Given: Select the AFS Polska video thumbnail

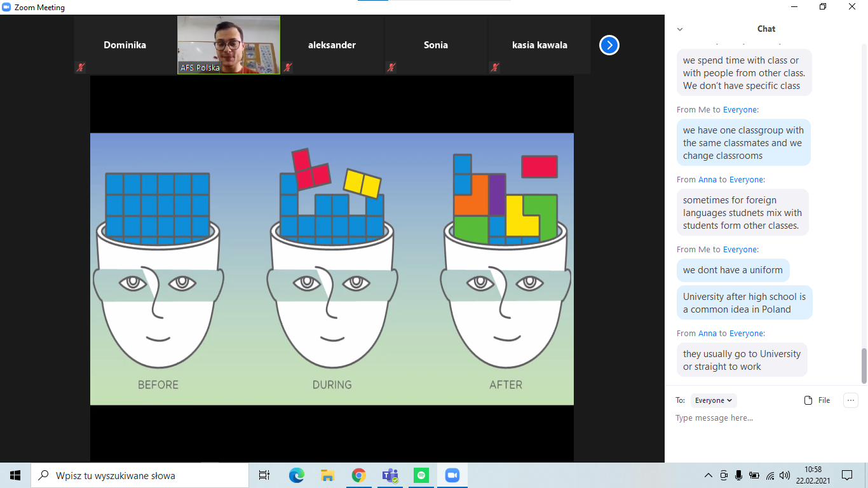Looking at the screenshot, I should pos(229,45).
